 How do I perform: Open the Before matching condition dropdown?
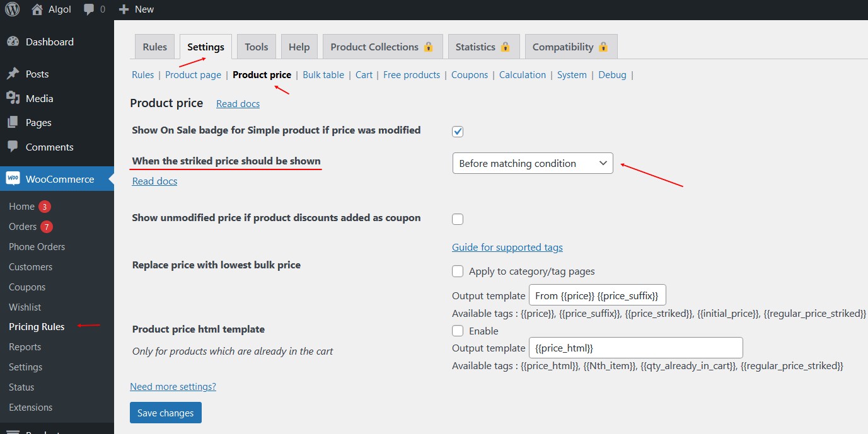533,163
